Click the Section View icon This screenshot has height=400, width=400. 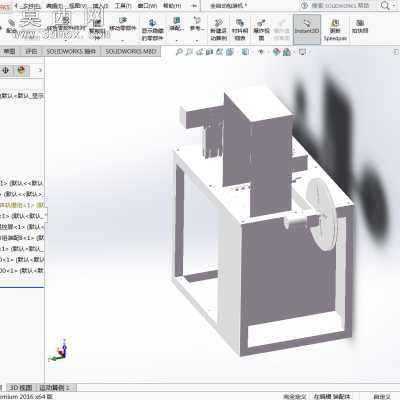coord(209,52)
